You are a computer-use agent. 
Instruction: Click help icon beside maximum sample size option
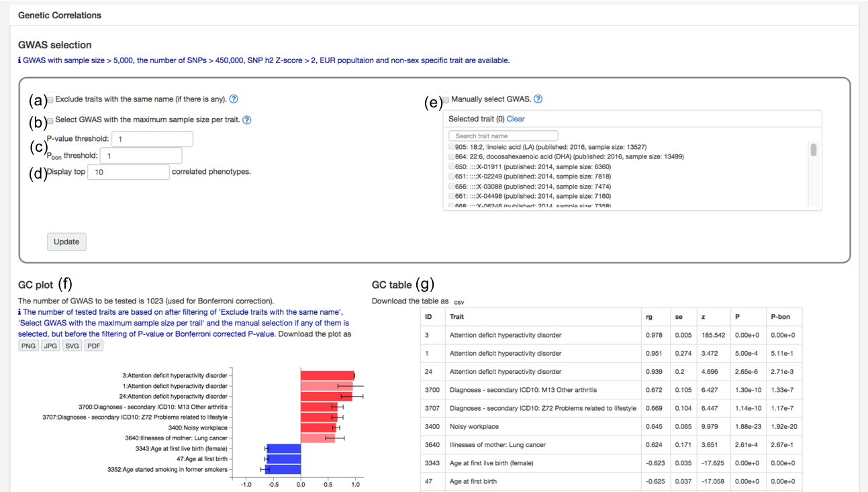247,120
